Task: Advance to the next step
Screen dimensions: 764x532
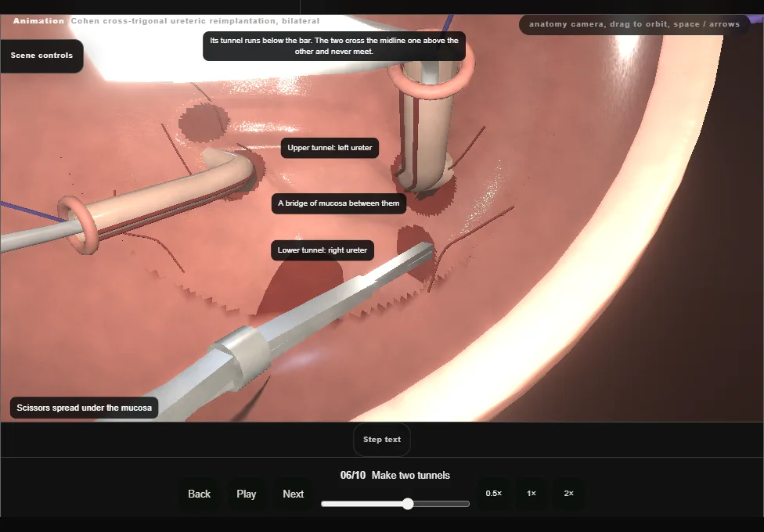Action: tap(294, 494)
